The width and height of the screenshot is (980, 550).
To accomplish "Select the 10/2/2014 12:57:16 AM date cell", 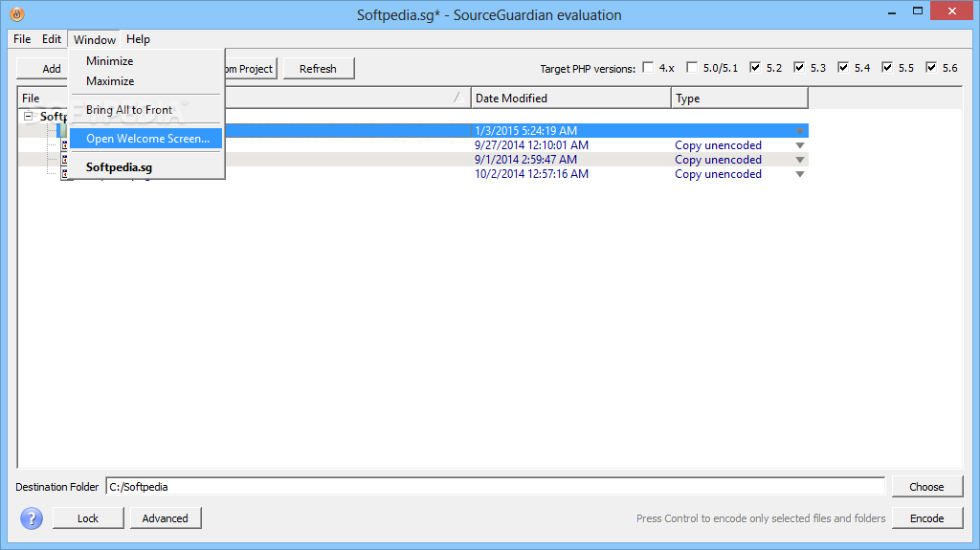I will tap(531, 174).
